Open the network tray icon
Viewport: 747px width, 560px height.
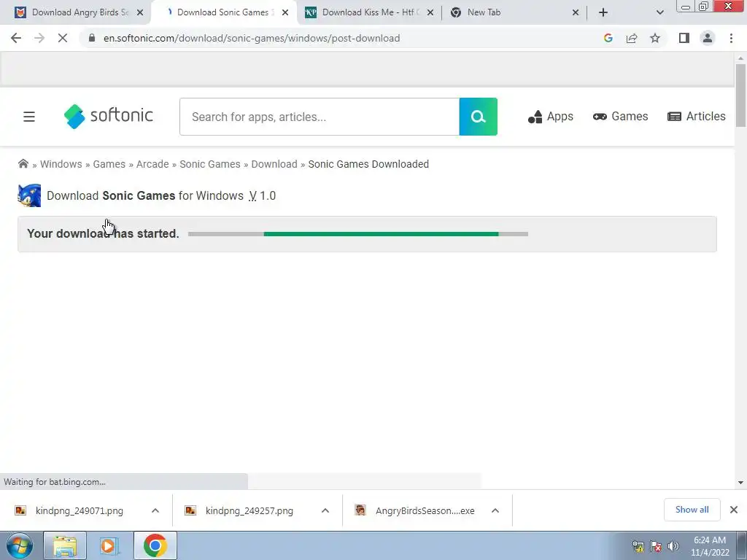tap(638, 546)
